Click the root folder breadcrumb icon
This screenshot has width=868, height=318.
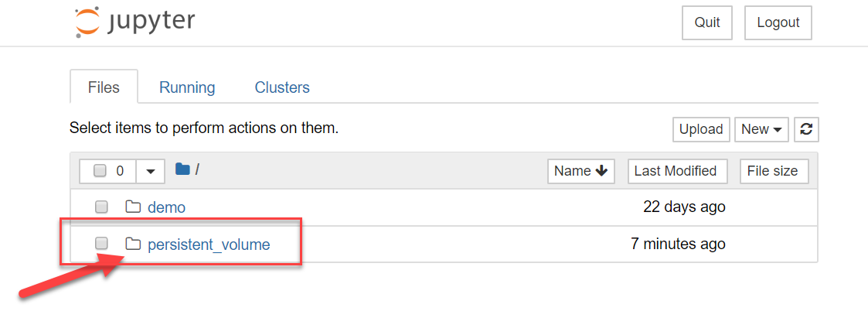click(182, 169)
